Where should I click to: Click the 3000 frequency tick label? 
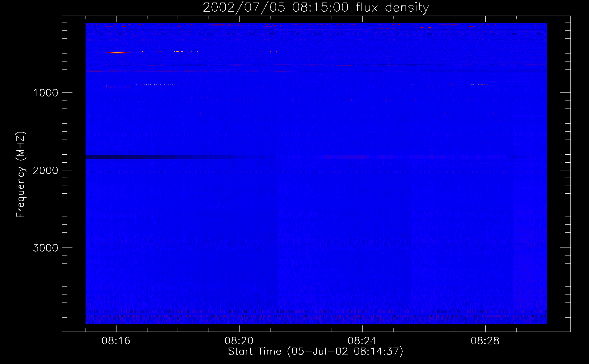click(x=46, y=248)
